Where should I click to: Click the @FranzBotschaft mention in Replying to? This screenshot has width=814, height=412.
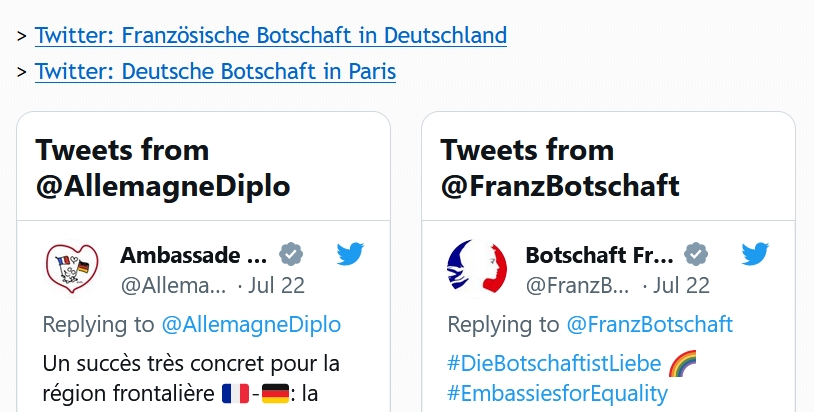coord(649,325)
